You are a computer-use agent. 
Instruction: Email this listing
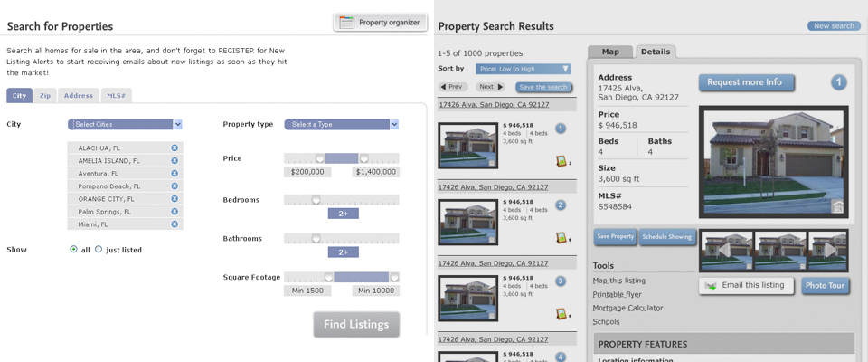[746, 285]
